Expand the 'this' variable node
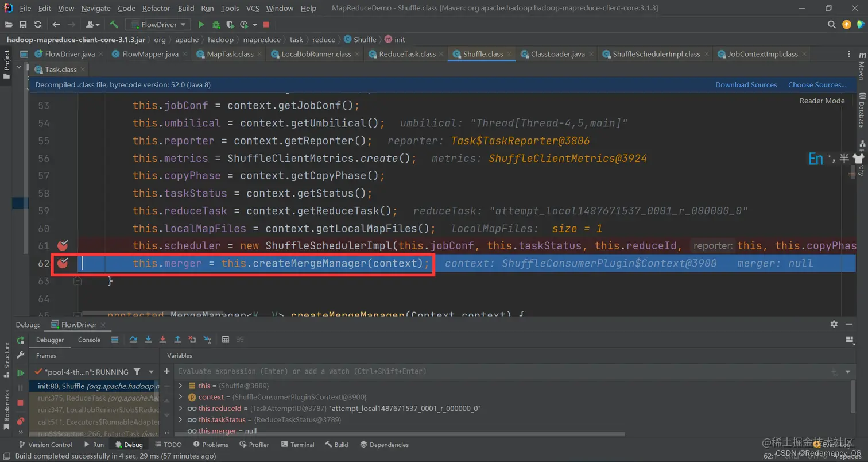 [x=180, y=386]
